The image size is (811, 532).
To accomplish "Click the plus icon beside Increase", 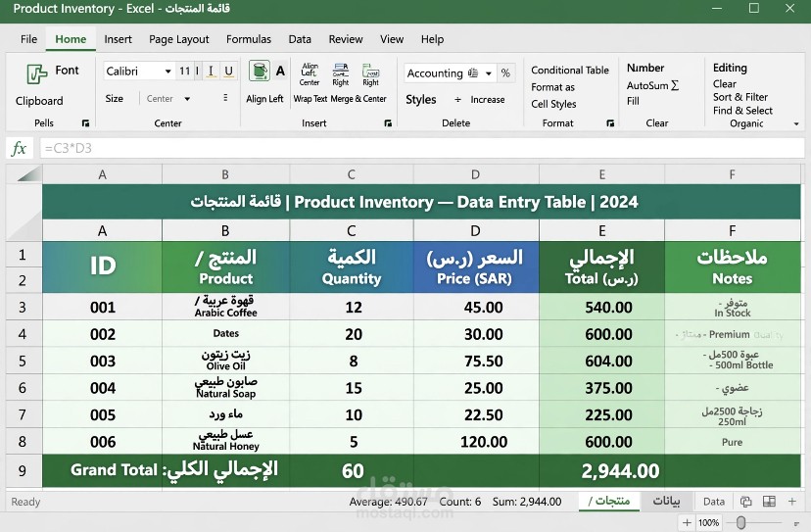I will pos(457,99).
